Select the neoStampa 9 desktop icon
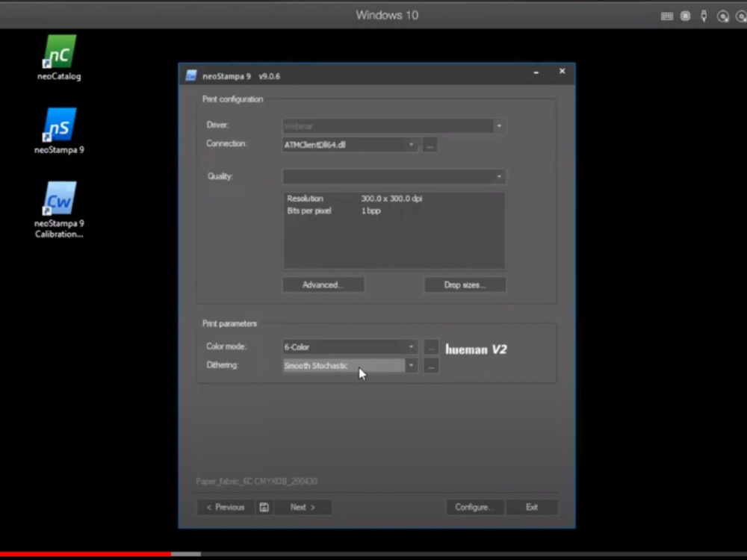This screenshot has height=560, width=747. 59,131
